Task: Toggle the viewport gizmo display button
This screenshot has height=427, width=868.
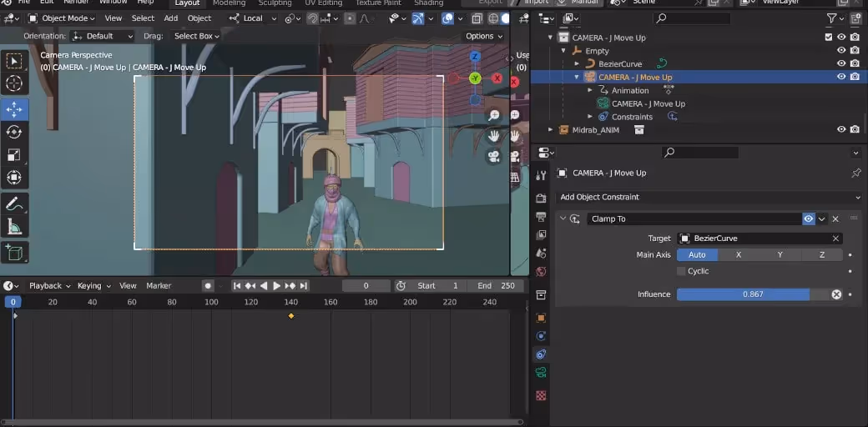Action: [x=418, y=18]
